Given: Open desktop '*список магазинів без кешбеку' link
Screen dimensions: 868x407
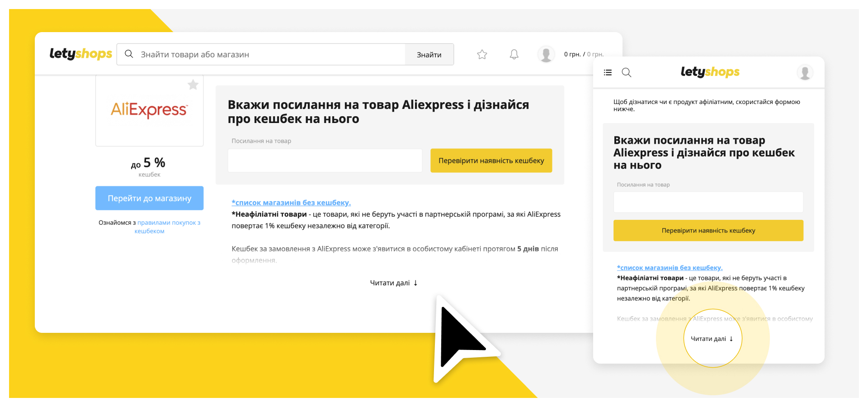Looking at the screenshot, I should click(x=291, y=203).
